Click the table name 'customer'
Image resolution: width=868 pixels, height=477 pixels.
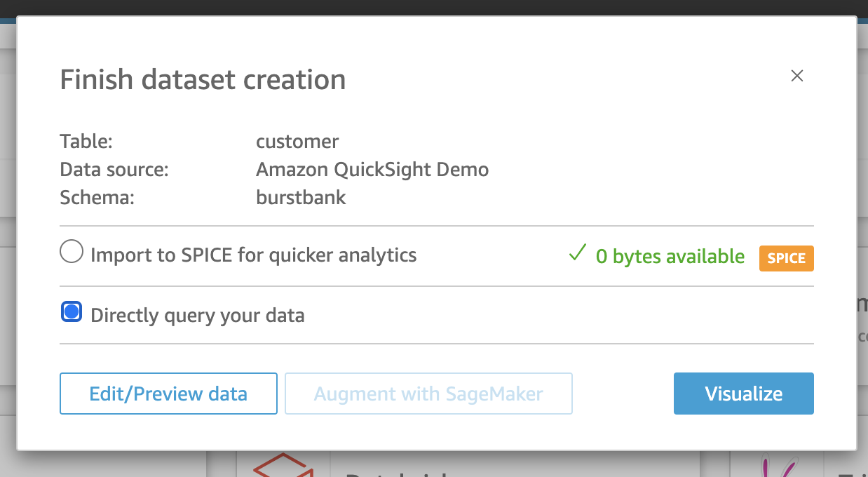click(297, 141)
